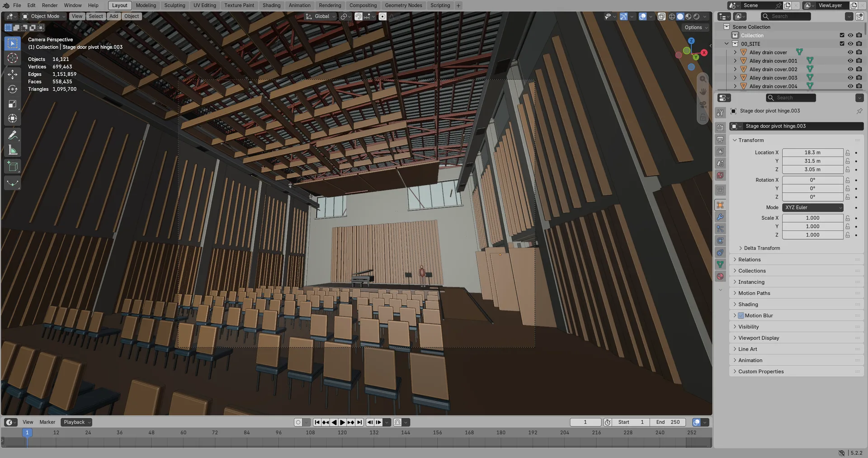Screen dimensions: 868x458
Task: Open the XYZ Euler rotation mode dropdown
Action: click(812, 208)
